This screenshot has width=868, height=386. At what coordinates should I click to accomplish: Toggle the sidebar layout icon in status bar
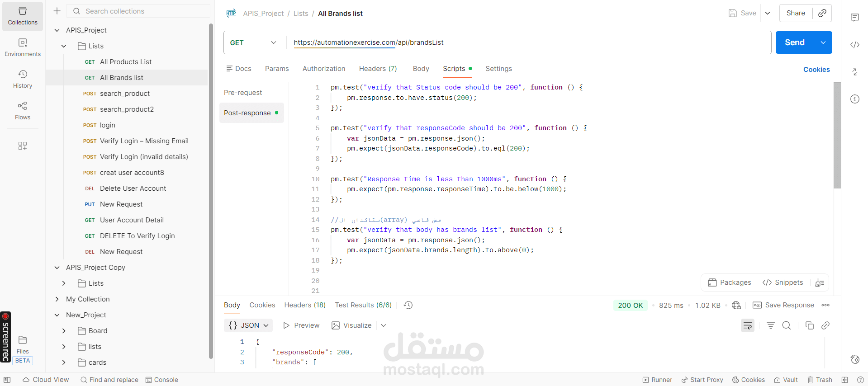click(7, 380)
